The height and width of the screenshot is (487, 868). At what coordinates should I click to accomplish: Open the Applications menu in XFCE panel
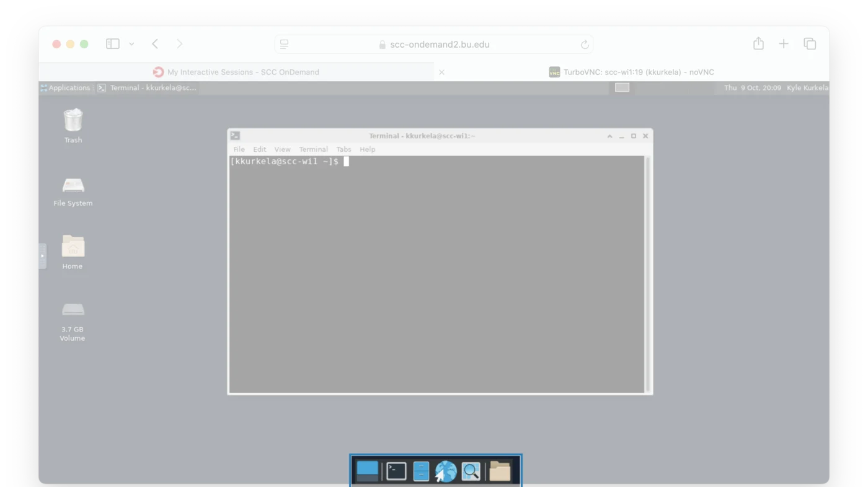click(65, 88)
